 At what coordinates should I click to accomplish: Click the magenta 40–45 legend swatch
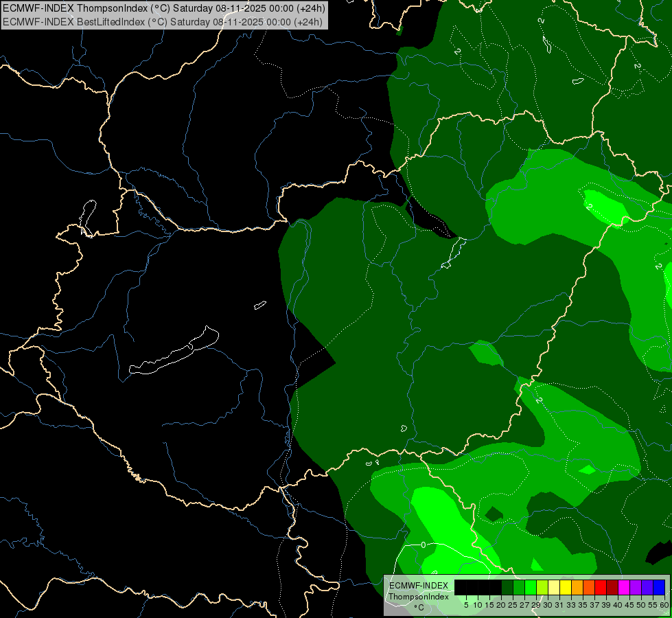tap(623, 587)
